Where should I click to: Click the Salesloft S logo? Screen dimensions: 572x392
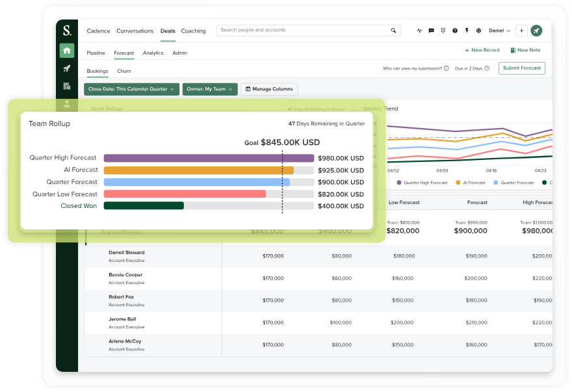click(67, 31)
